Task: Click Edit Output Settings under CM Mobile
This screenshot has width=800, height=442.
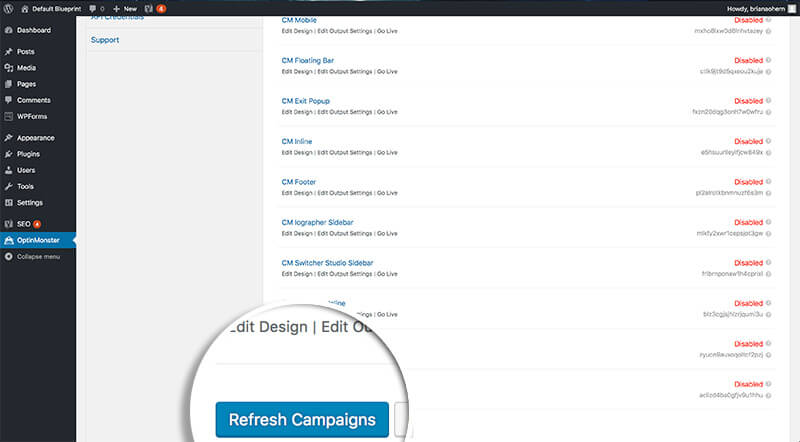Action: pos(345,31)
